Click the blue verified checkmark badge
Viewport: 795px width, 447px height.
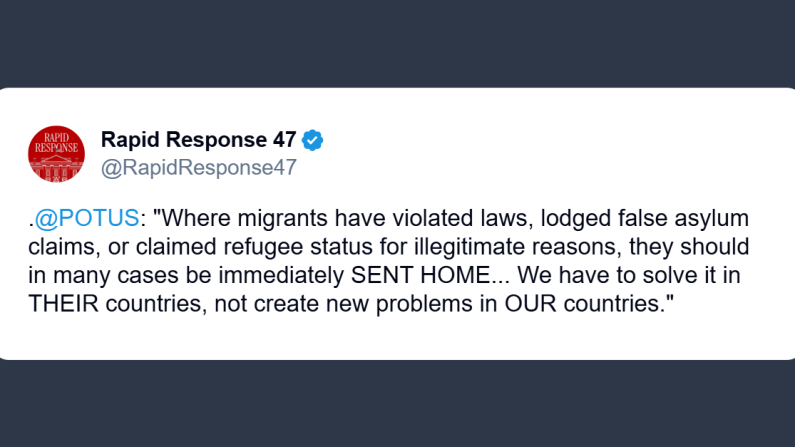point(313,140)
